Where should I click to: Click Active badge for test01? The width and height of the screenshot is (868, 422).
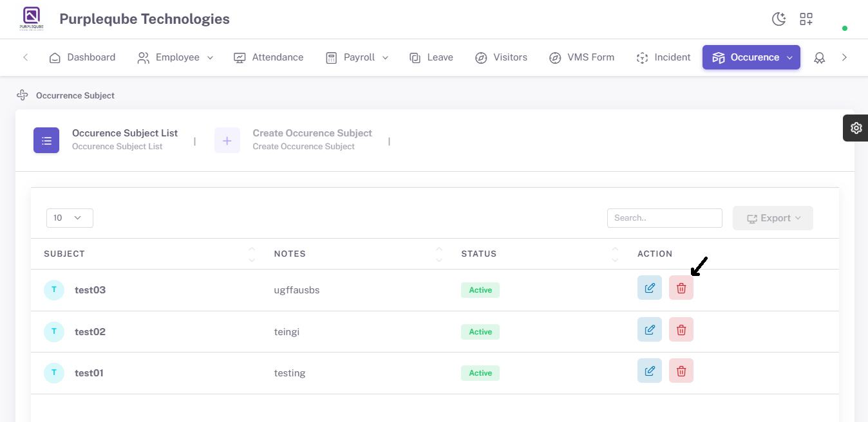480,373
